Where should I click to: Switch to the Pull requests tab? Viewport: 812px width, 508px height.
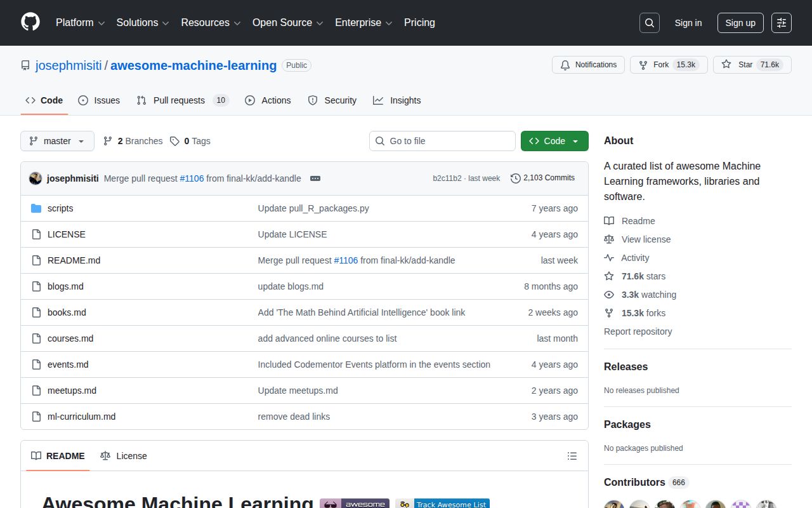[x=178, y=100]
